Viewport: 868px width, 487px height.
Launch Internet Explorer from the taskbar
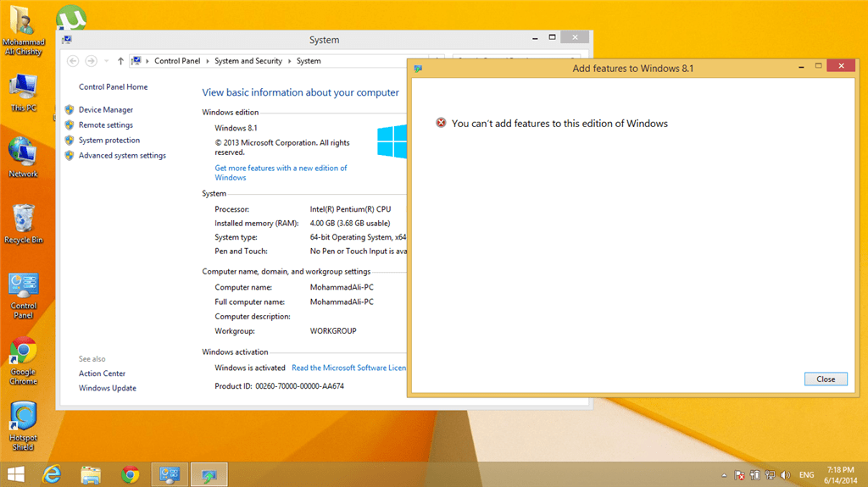point(52,475)
